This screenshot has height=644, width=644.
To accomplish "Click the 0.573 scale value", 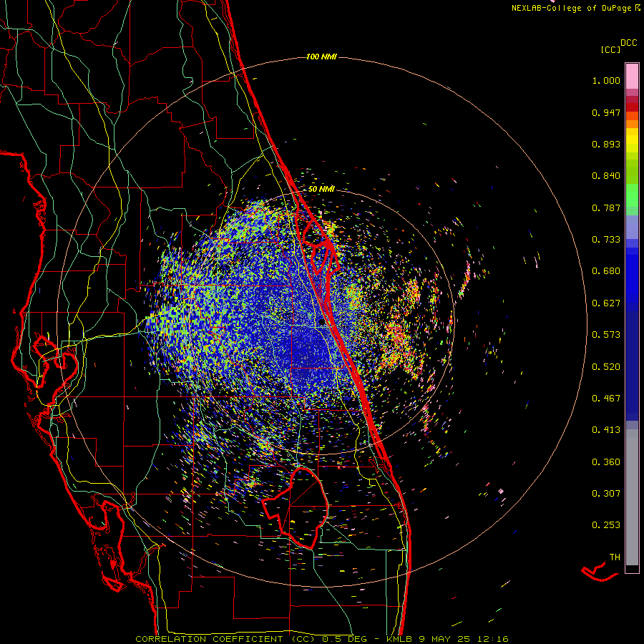I will (606, 335).
